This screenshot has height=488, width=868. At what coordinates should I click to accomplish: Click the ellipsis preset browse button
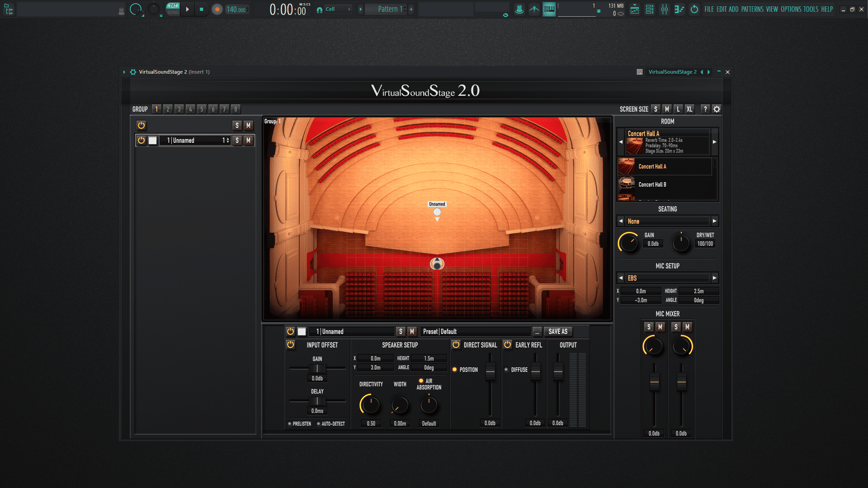[537, 332]
